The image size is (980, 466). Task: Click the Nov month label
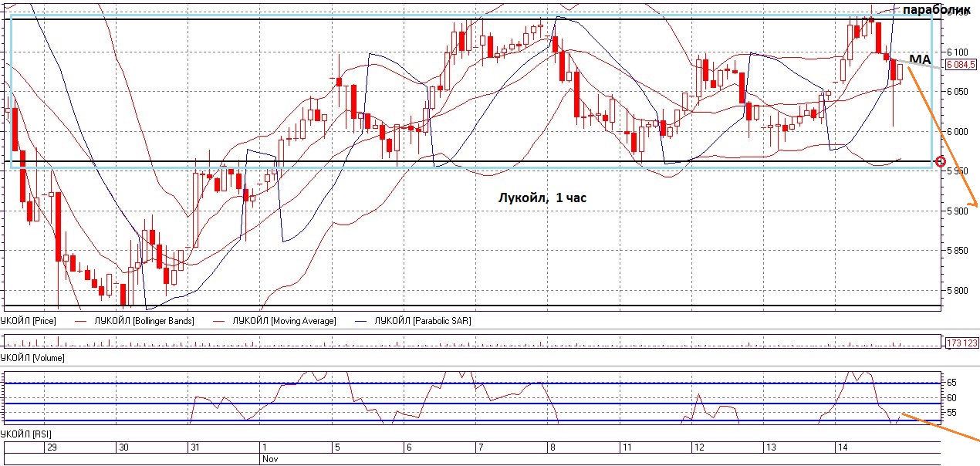click(x=270, y=458)
